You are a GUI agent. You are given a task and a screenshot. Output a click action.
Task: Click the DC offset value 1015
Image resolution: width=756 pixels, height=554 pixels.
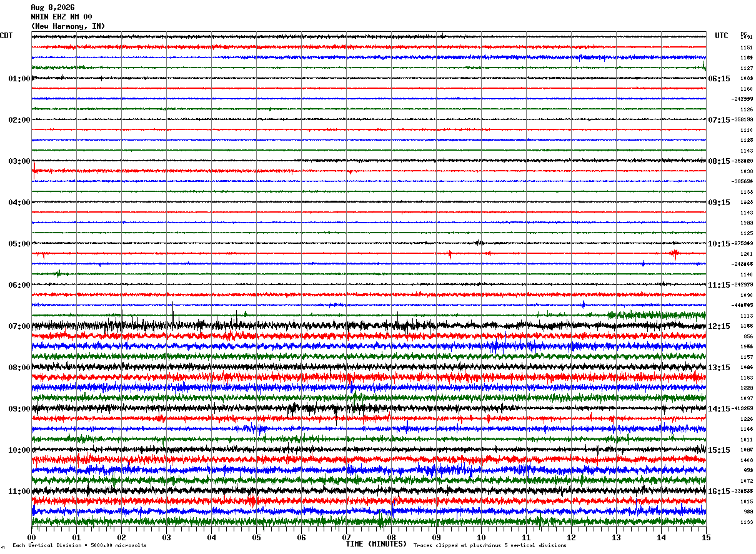pos(746,501)
